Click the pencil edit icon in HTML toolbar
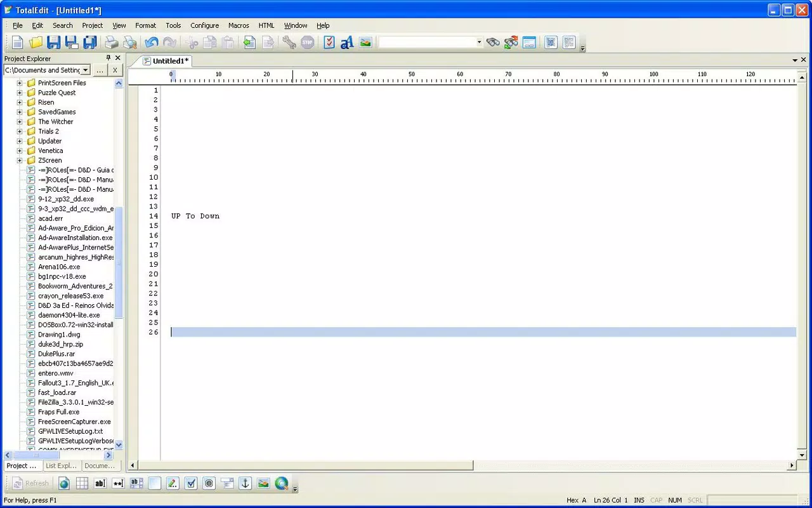812x508 pixels. coord(173,483)
